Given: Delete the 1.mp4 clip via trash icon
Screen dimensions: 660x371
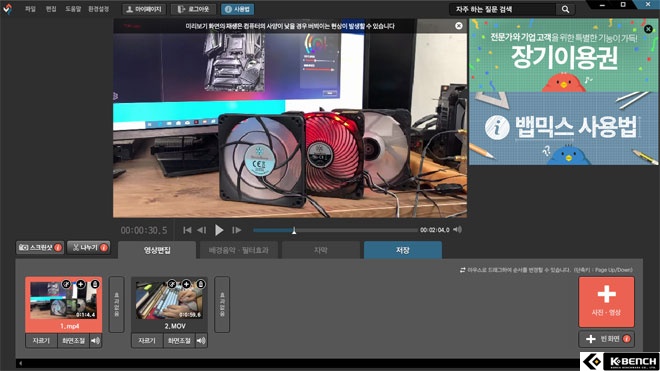Looking at the screenshot, I should click(x=95, y=284).
